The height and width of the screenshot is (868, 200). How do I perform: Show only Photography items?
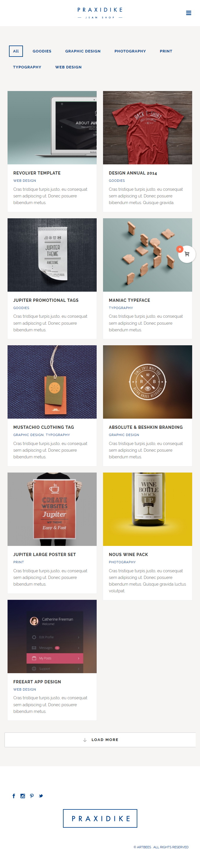(x=130, y=51)
